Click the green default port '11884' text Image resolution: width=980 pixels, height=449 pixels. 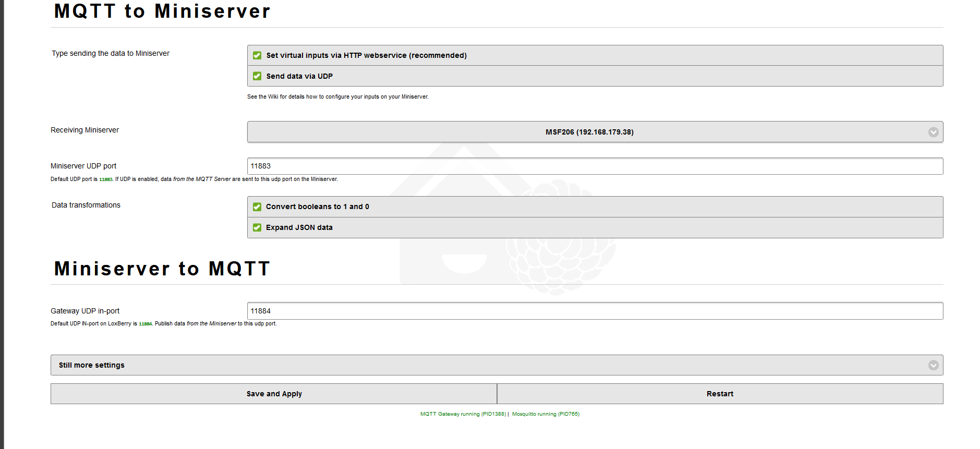[146, 324]
